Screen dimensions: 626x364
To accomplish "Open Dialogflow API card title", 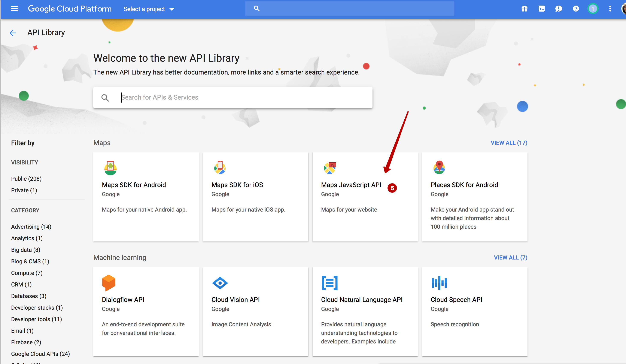I will 123,300.
